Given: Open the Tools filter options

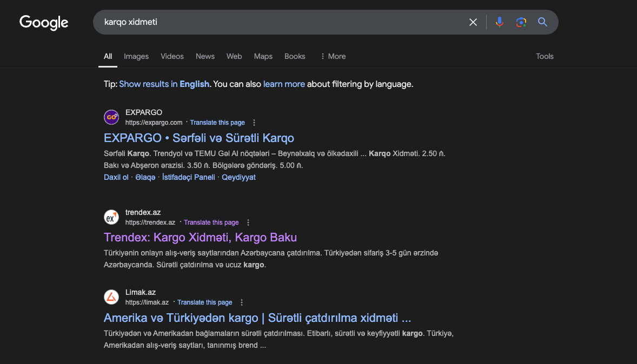Looking at the screenshot, I should (545, 56).
